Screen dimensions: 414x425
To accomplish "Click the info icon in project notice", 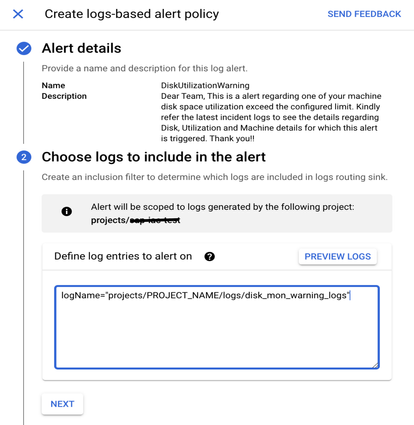I will pos(67,211).
